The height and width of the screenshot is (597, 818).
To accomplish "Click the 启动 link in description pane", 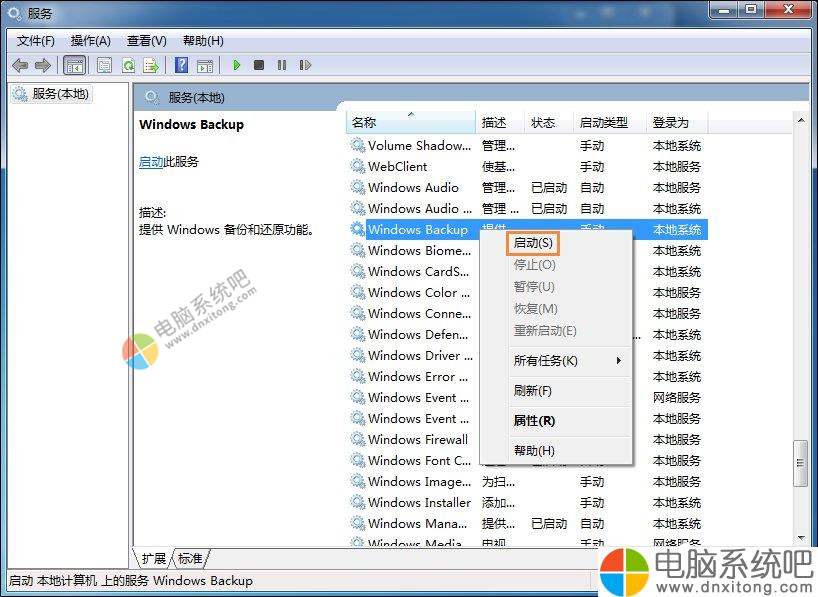I will pos(151,161).
